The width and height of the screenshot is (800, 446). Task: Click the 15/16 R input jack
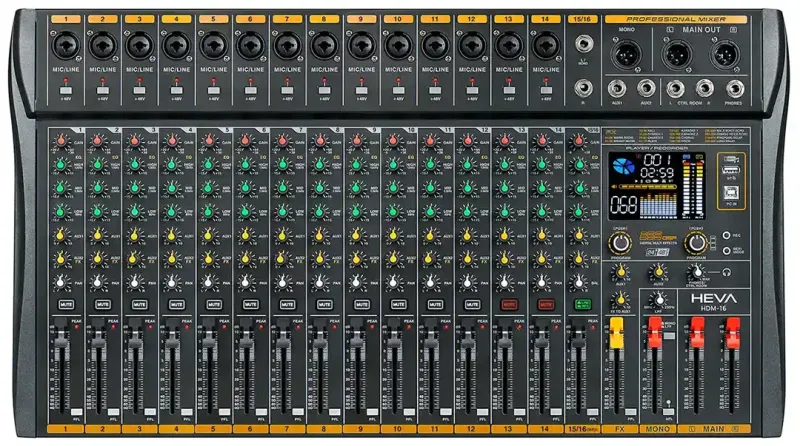584,88
